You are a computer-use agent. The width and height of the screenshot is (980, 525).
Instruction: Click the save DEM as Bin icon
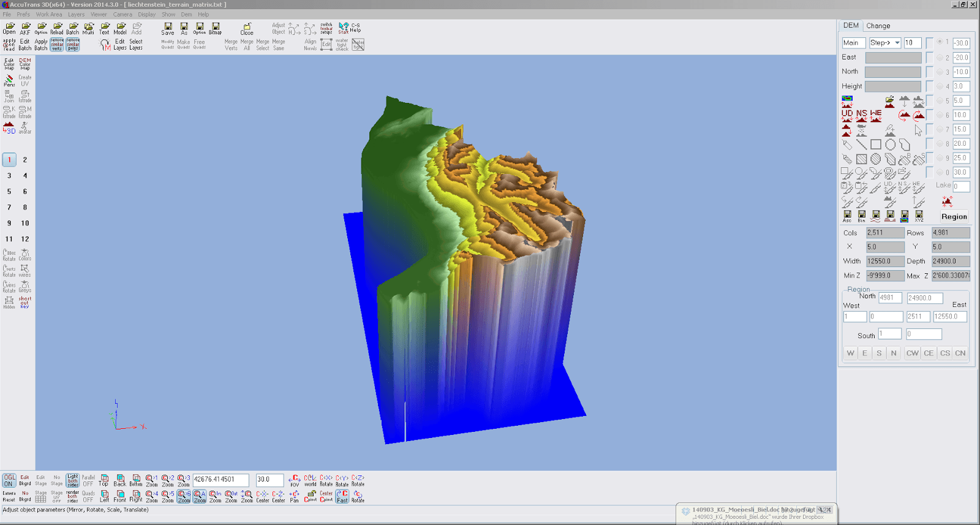(x=862, y=216)
